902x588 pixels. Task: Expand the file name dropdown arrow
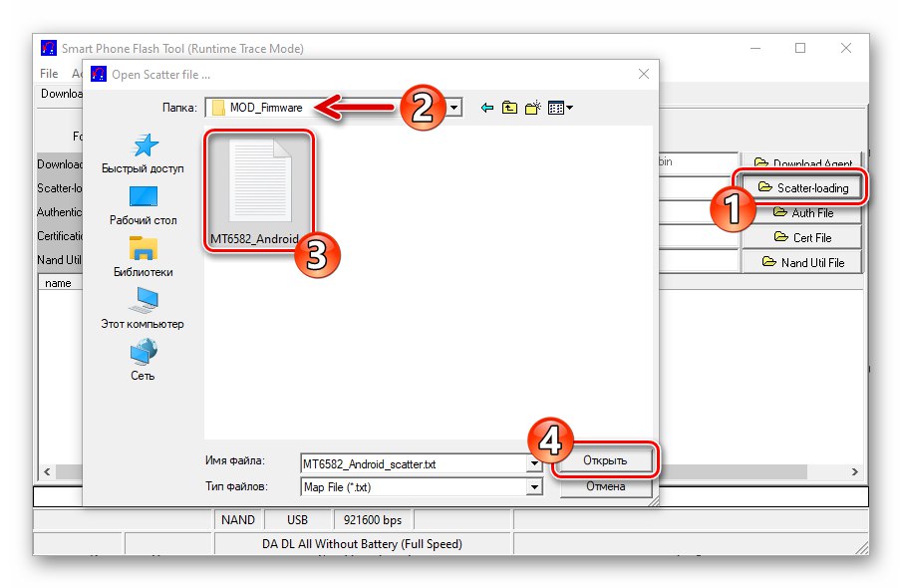coord(534,463)
